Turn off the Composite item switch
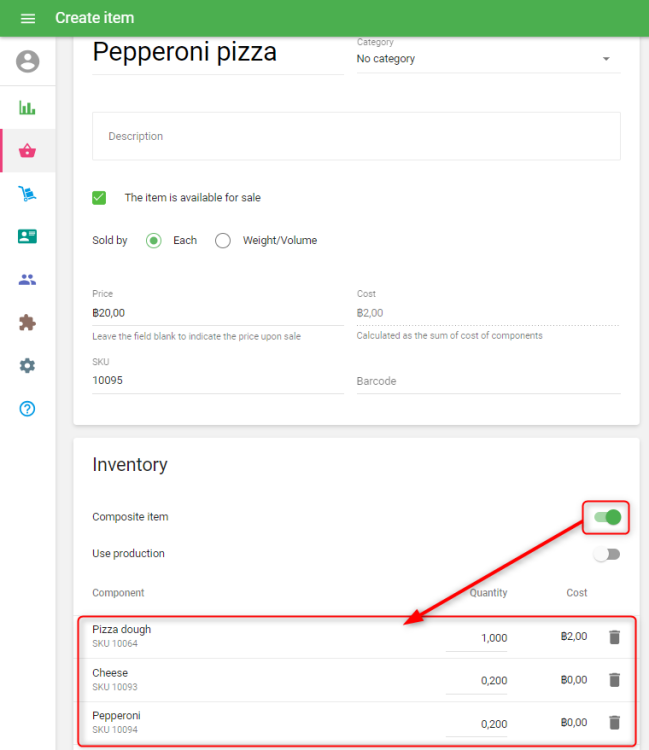 607,517
